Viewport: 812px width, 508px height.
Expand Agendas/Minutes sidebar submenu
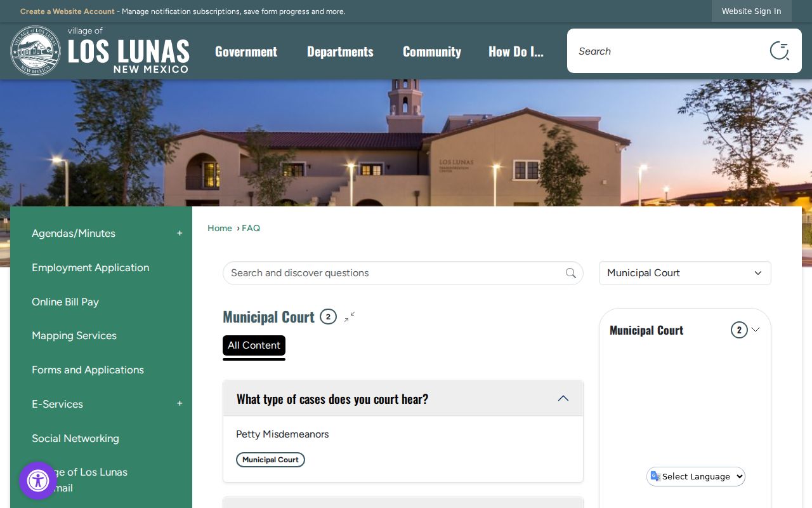[180, 233]
